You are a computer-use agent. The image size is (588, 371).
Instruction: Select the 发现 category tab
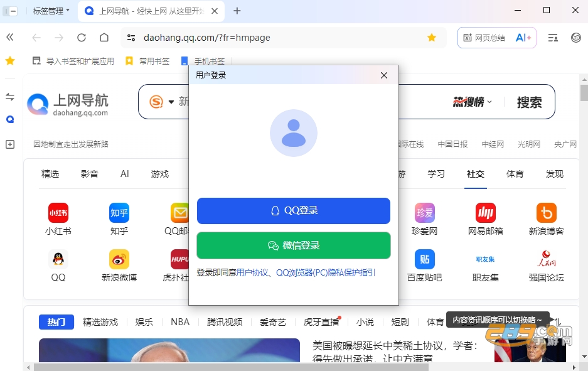(555, 174)
